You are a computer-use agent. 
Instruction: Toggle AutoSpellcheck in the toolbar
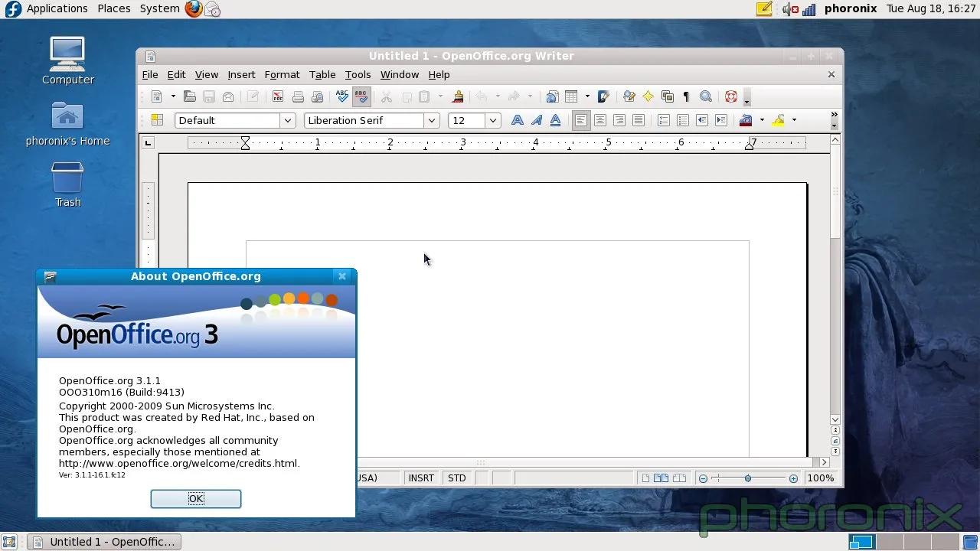pyautogui.click(x=361, y=96)
